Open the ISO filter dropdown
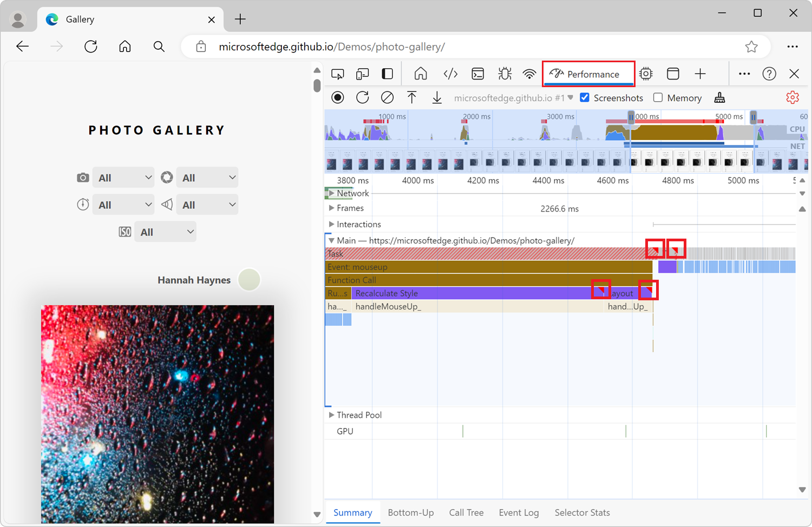Image resolution: width=812 pixels, height=527 pixels. pos(165,232)
